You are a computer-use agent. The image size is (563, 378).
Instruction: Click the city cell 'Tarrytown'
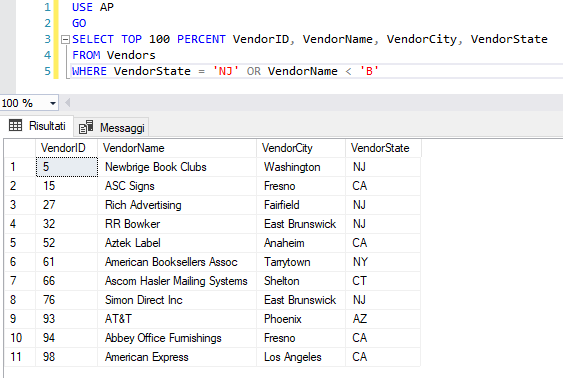click(x=301, y=262)
